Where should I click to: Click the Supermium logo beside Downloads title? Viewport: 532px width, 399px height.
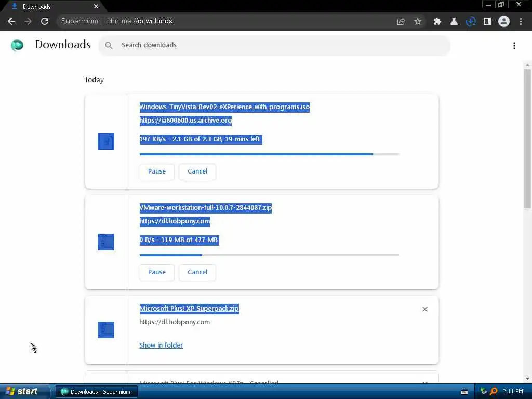[x=17, y=45]
